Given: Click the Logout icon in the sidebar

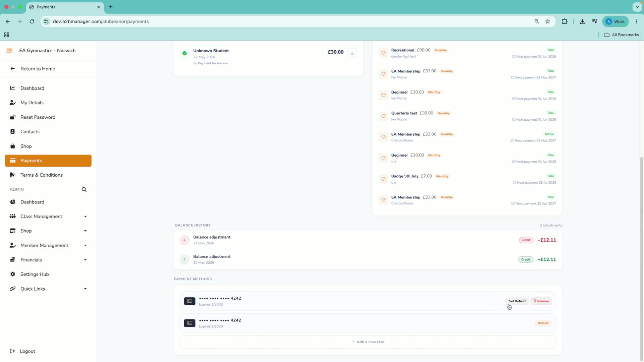Looking at the screenshot, I should [12, 351].
